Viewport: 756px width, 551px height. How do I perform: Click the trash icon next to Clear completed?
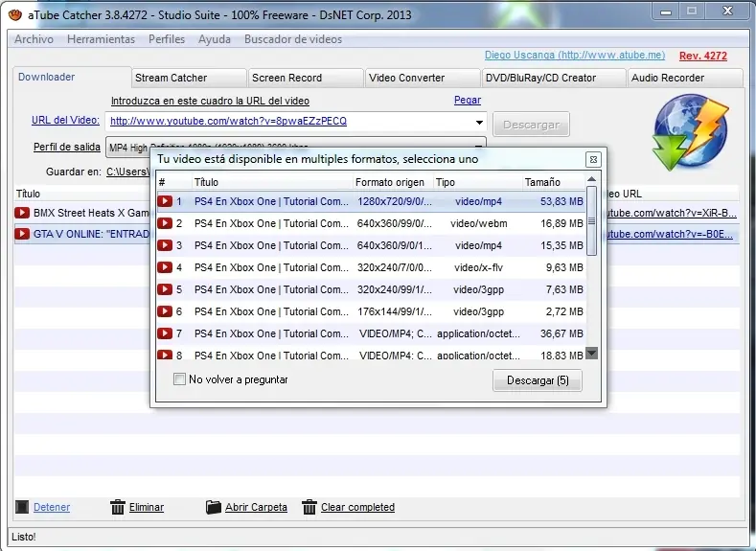309,507
